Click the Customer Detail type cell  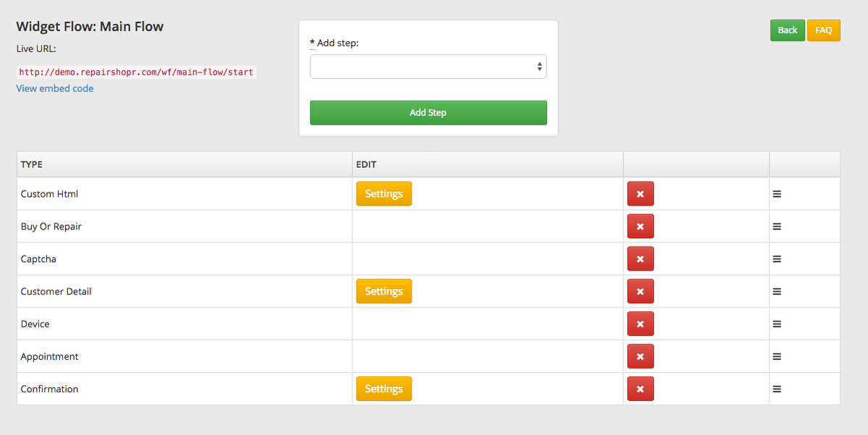point(184,292)
